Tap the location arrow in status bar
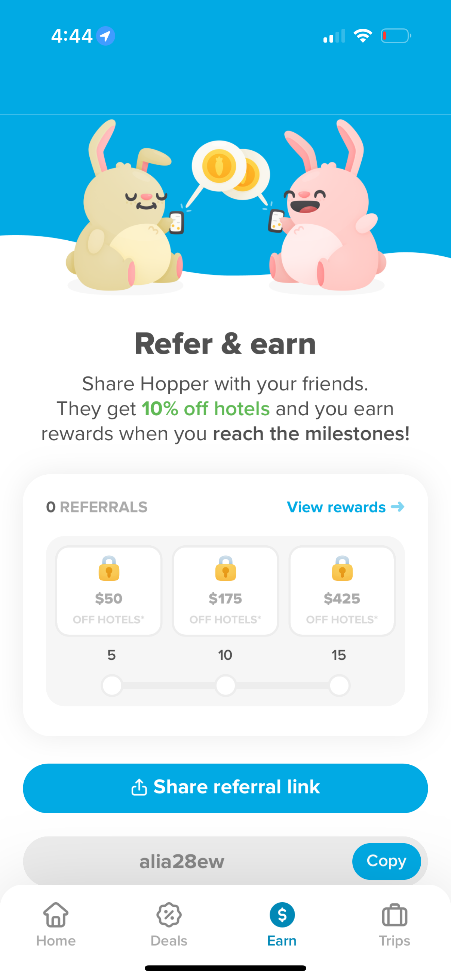This screenshot has width=451, height=980. coord(105,36)
